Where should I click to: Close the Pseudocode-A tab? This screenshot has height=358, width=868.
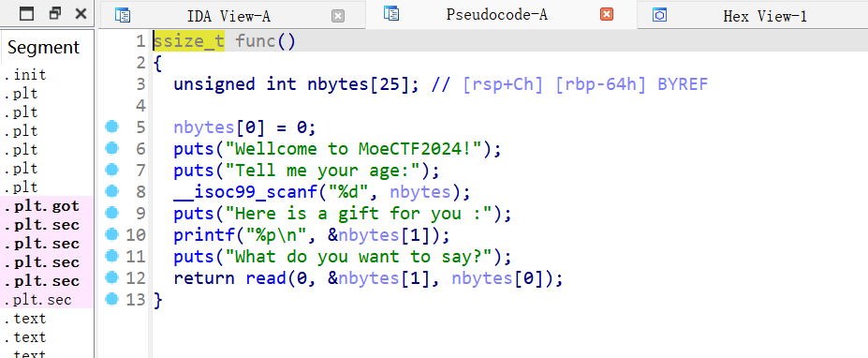point(607,14)
